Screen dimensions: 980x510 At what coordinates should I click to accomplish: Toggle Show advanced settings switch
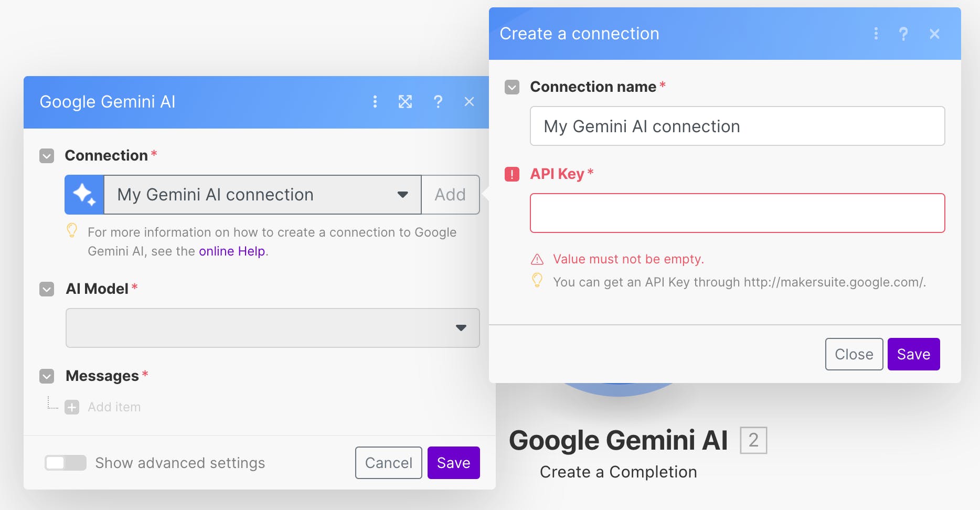[66, 463]
